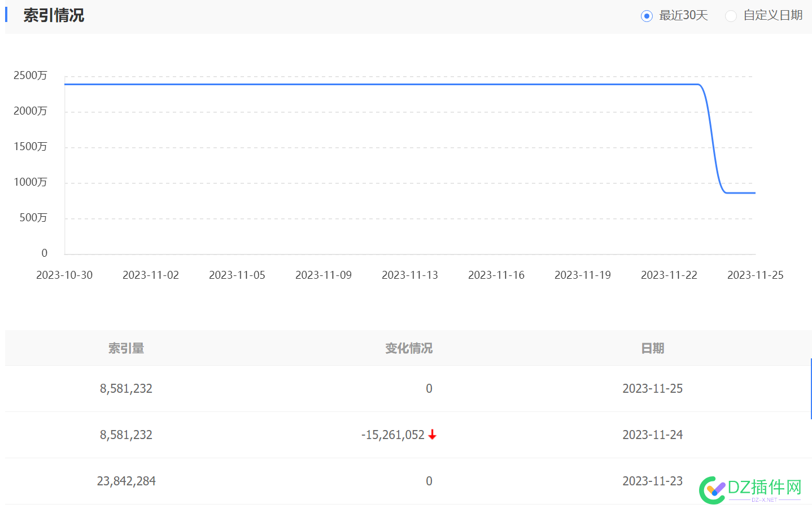Click the blue vertical scrollbar at table edge
812x513 pixels.
pyautogui.click(x=811, y=388)
